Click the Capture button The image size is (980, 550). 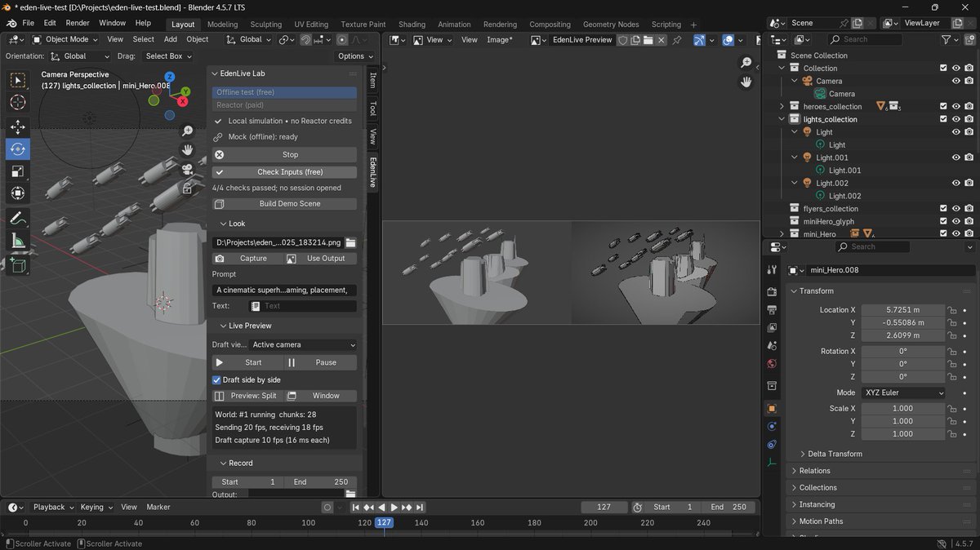pos(247,259)
